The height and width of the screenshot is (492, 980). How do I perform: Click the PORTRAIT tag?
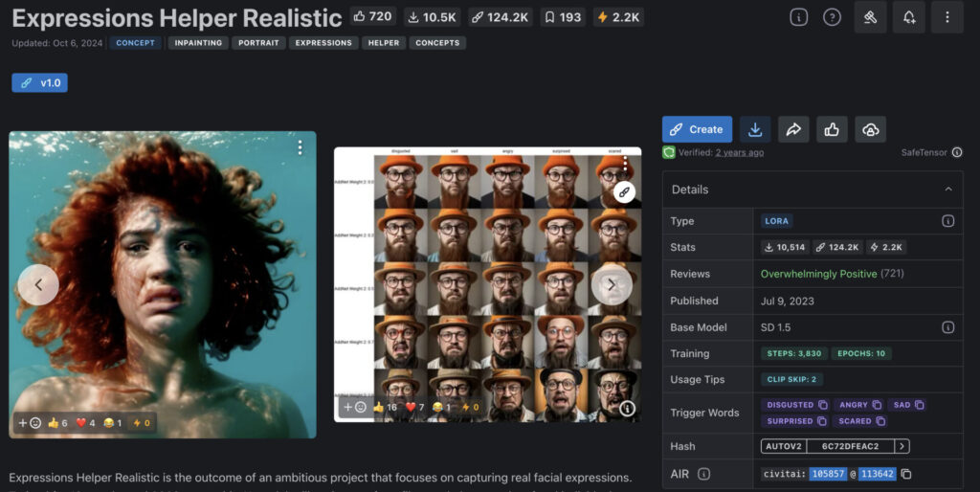[256, 43]
